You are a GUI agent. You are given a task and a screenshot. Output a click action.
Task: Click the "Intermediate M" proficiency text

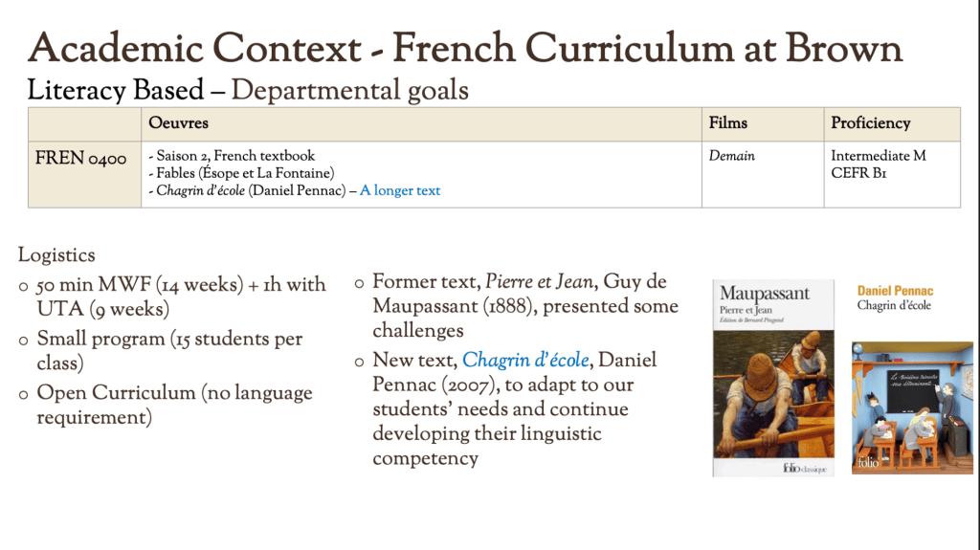point(878,156)
